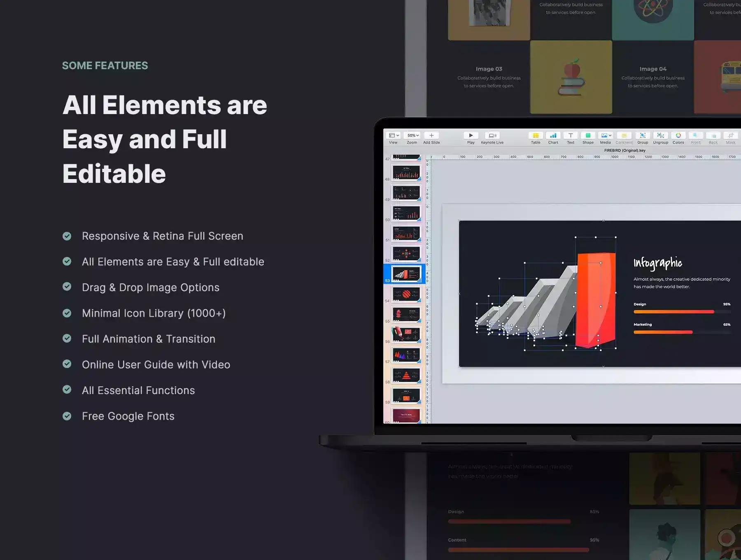Viewport: 741px width, 560px height.
Task: Click the Add Slide plus button
Action: 431,135
